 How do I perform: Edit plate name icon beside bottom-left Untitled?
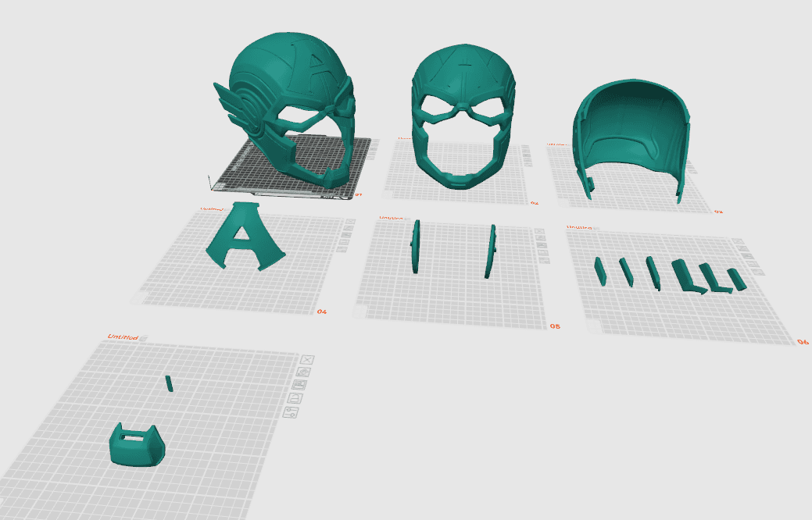144,338
